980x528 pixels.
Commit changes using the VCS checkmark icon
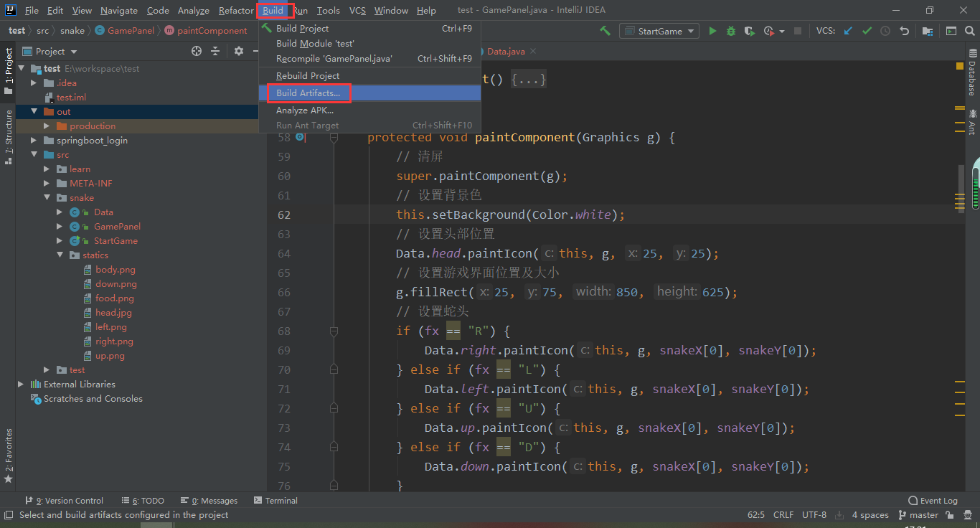coord(867,31)
